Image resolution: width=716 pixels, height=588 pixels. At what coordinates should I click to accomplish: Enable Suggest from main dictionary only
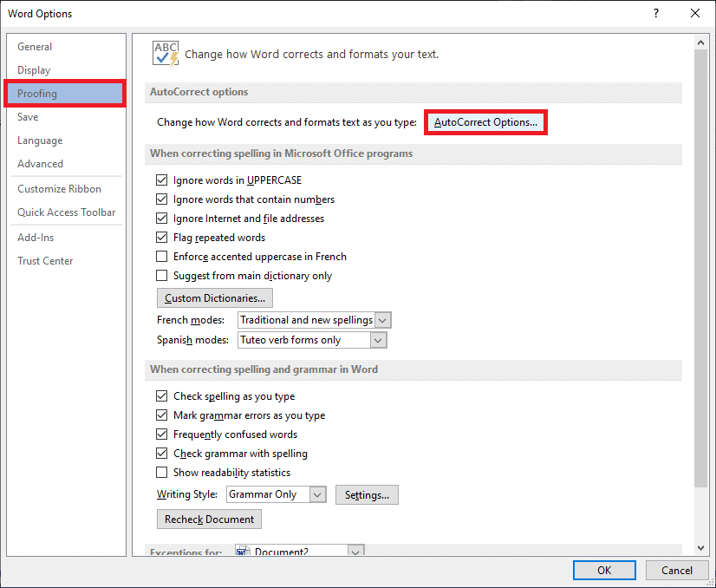click(161, 276)
